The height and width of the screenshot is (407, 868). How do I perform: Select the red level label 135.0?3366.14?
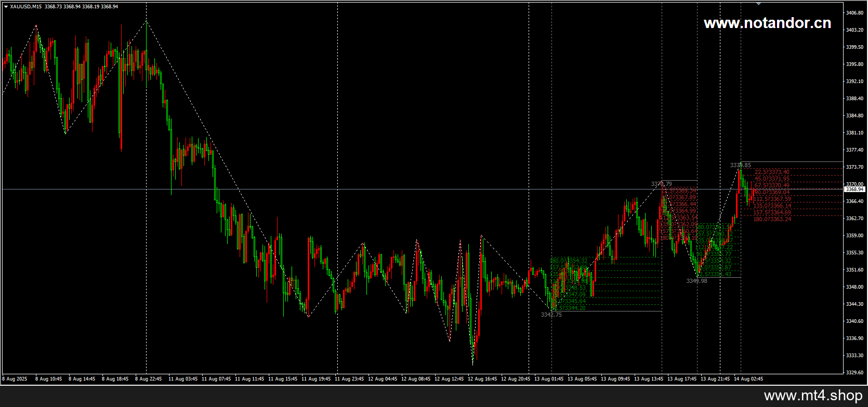(x=772, y=206)
